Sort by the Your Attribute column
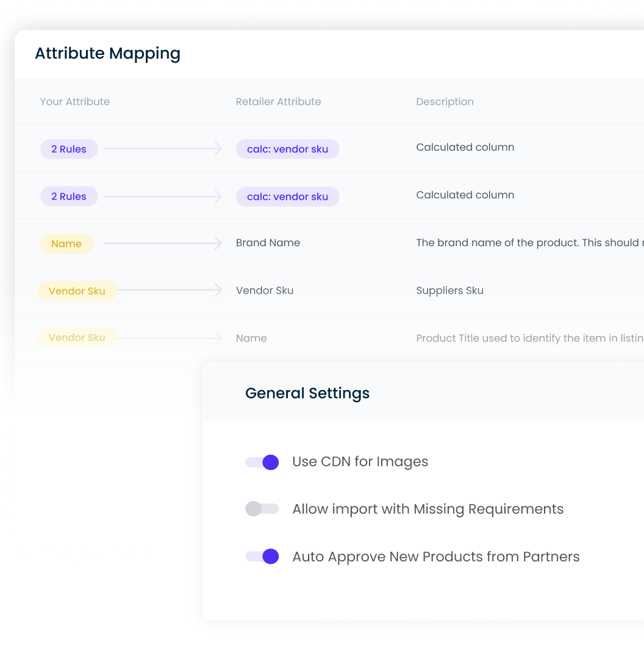The height and width of the screenshot is (662, 644). (74, 102)
